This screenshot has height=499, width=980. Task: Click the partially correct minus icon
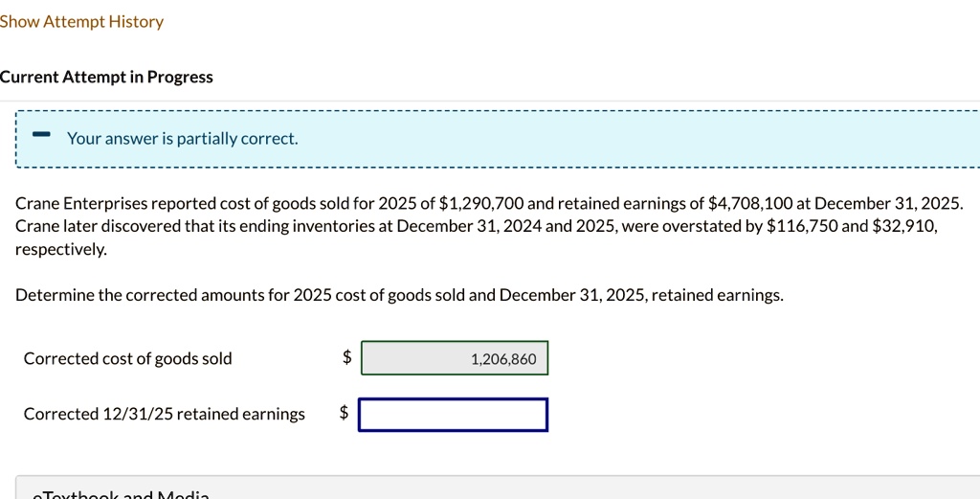click(x=41, y=134)
